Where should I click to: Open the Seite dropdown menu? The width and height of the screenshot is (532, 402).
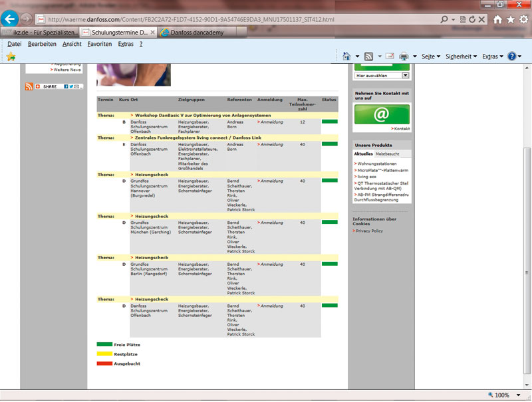431,56
